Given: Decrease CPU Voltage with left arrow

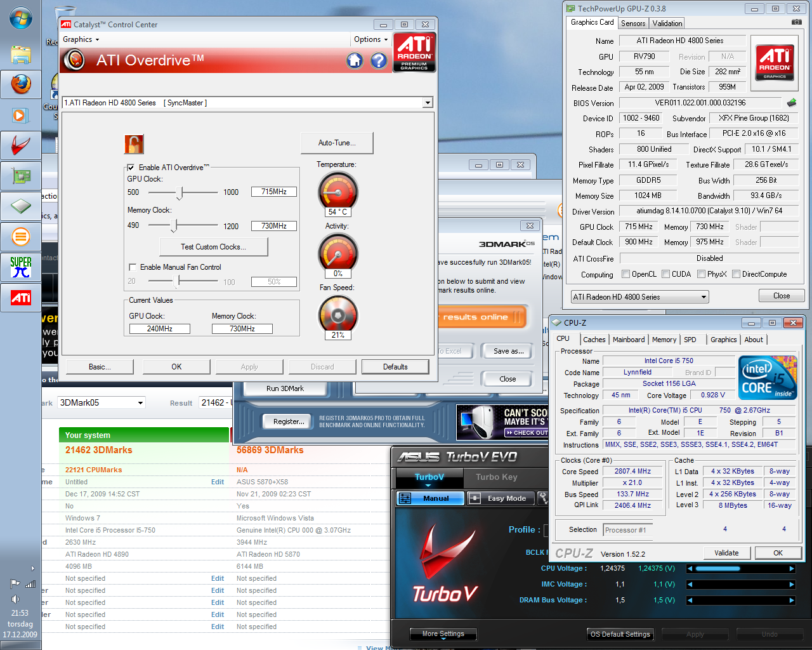Looking at the screenshot, I should 690,569.
